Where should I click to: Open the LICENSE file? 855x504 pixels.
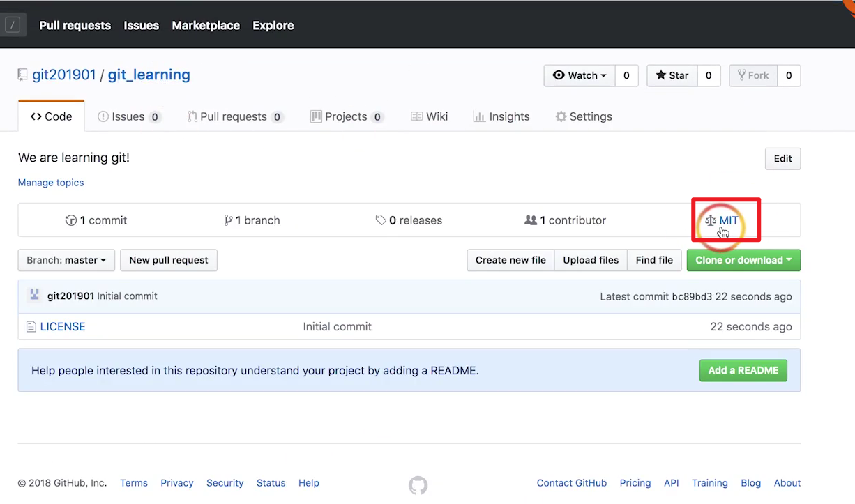(x=63, y=327)
